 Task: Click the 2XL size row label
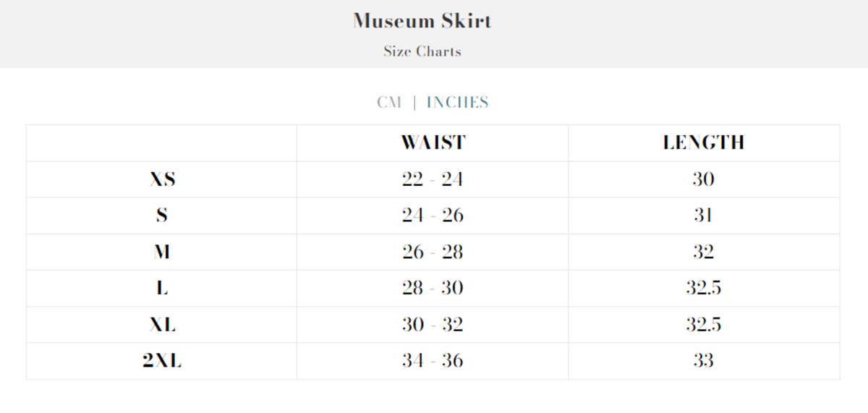coord(162,361)
